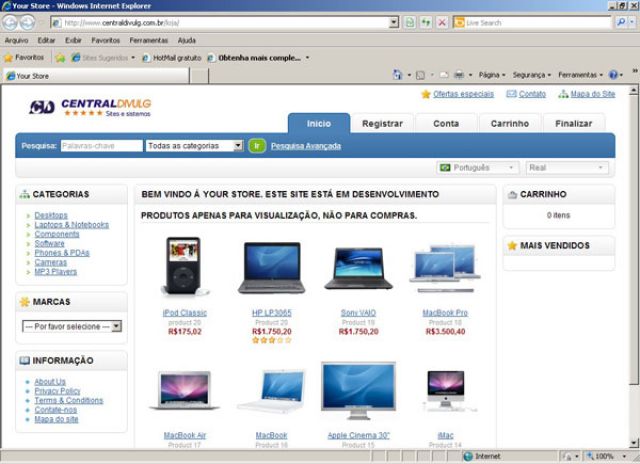640x464 pixels.
Task: Click the add-to-favorites-bar star icon
Action: (x=60, y=58)
